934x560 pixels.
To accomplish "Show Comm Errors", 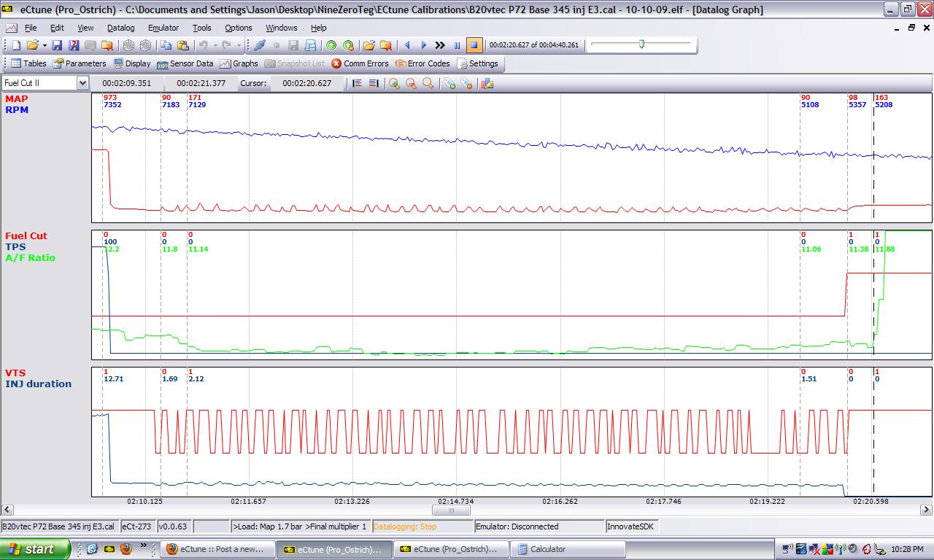I will pyautogui.click(x=360, y=63).
